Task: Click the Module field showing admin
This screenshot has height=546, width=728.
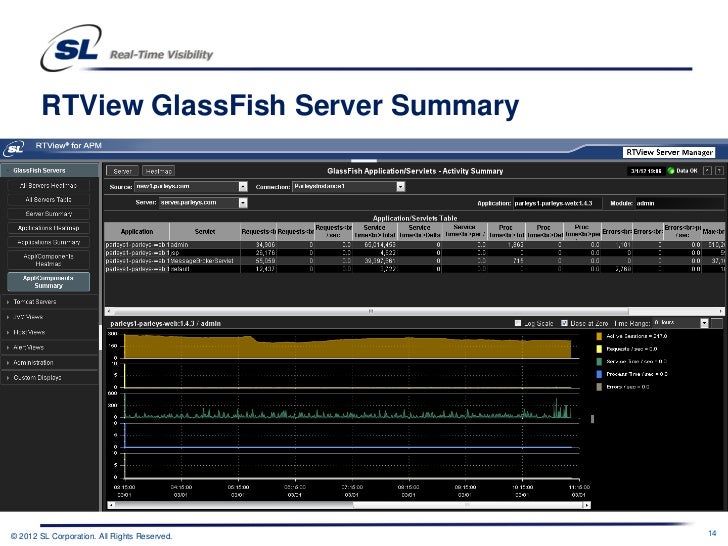Action: (679, 203)
